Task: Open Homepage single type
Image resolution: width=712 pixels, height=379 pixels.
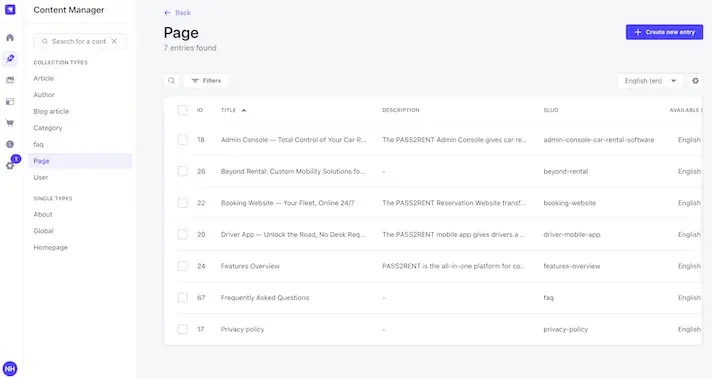Action: coord(50,247)
